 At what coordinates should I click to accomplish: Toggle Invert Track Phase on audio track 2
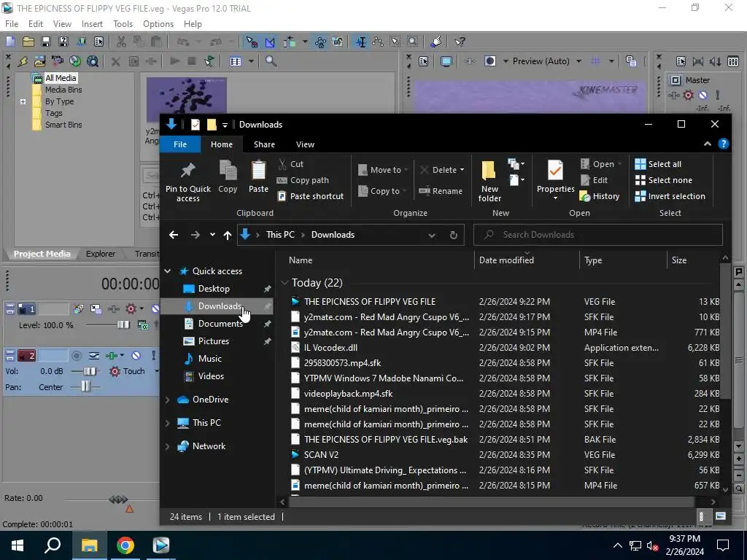(x=94, y=355)
